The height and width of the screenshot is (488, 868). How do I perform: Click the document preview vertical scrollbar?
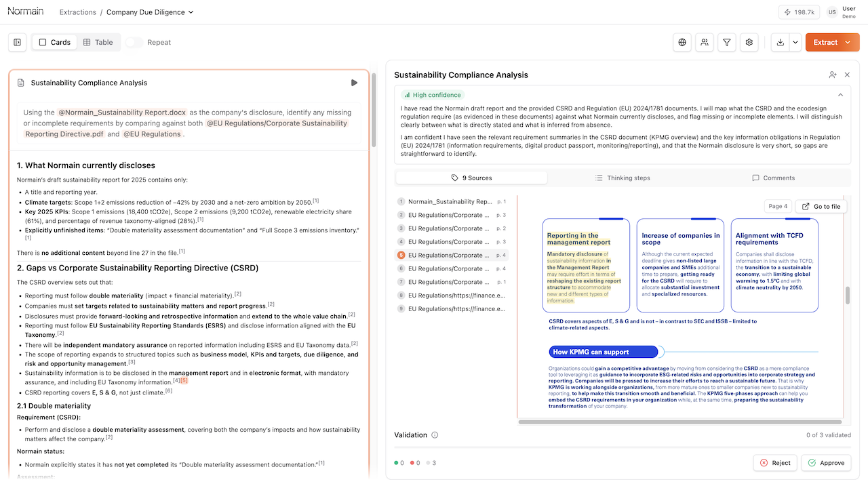click(x=847, y=296)
